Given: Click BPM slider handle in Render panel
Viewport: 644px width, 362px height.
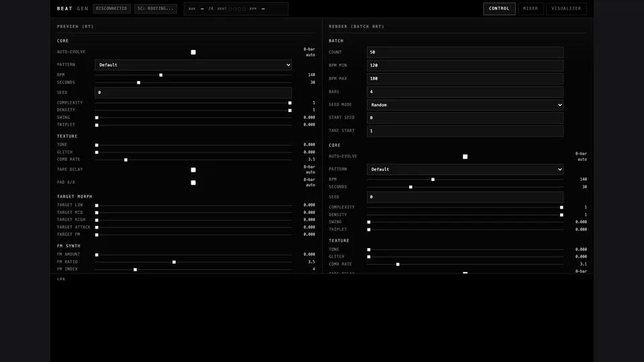Looking at the screenshot, I should coord(433,180).
